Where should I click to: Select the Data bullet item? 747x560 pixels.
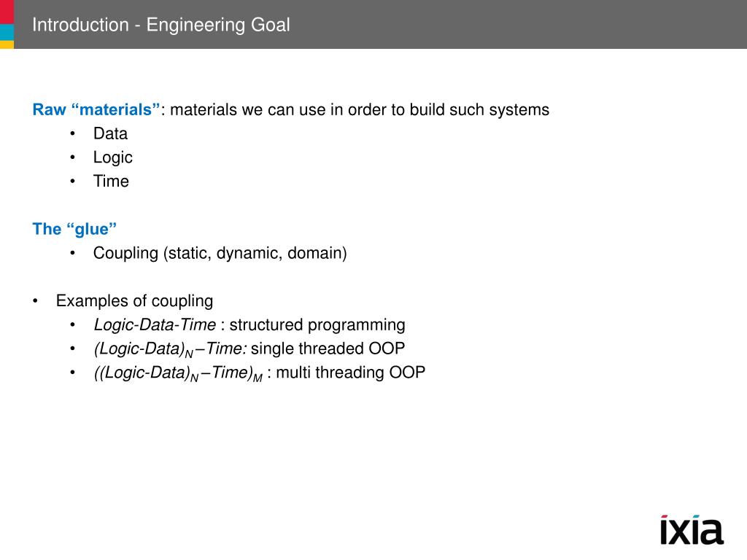pyautogui.click(x=111, y=134)
